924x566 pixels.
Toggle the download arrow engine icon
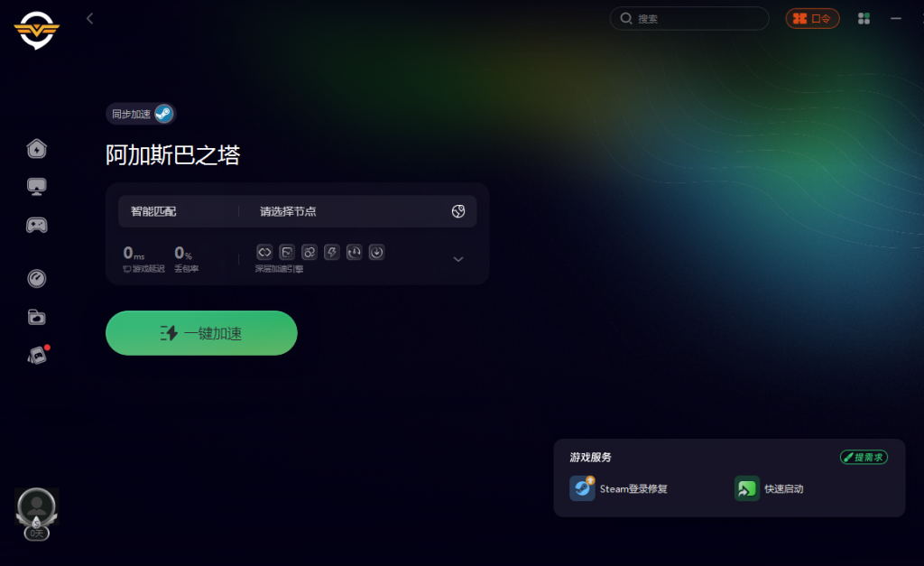(376, 253)
